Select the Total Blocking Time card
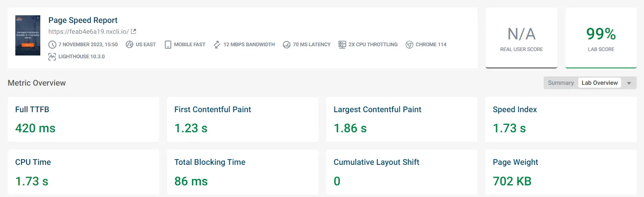The image size is (644, 197). pyautogui.click(x=242, y=172)
